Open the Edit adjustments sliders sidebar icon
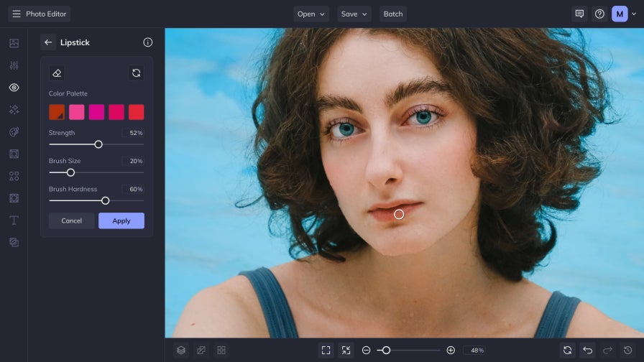This screenshot has width=644, height=362. [x=14, y=65]
